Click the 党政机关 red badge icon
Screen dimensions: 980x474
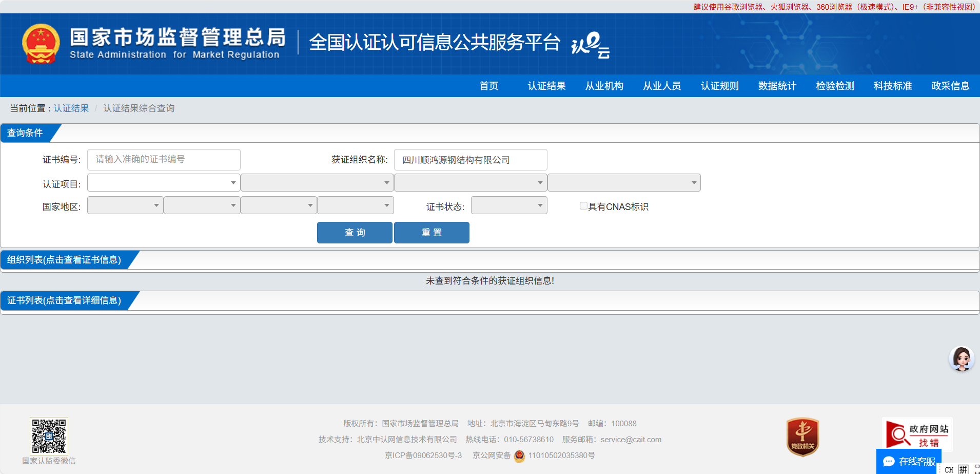(x=802, y=437)
